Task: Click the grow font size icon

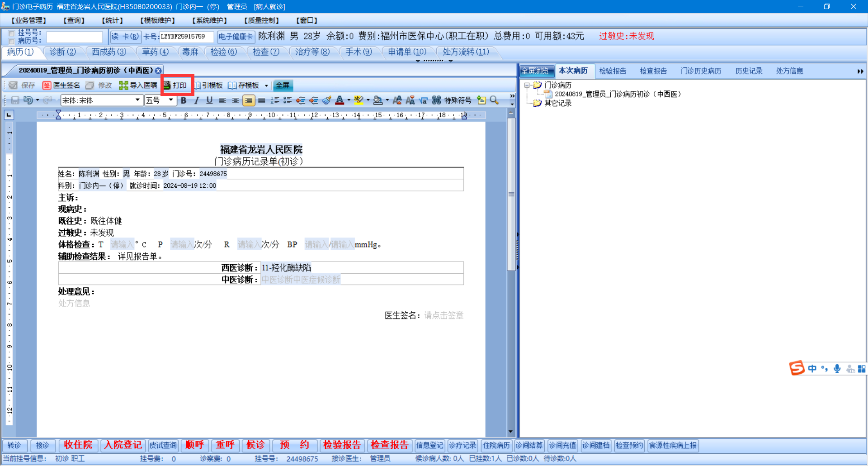Action: click(397, 100)
